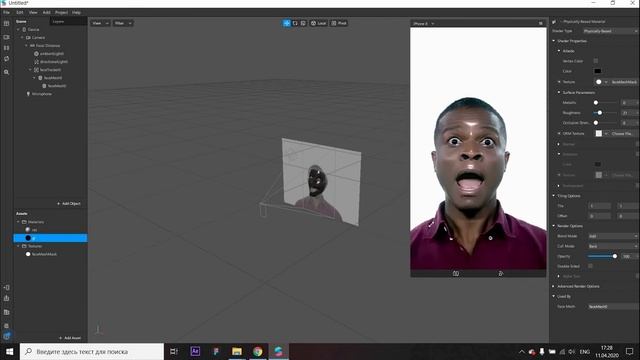Open the simulator hamburger menu

(x=541, y=24)
